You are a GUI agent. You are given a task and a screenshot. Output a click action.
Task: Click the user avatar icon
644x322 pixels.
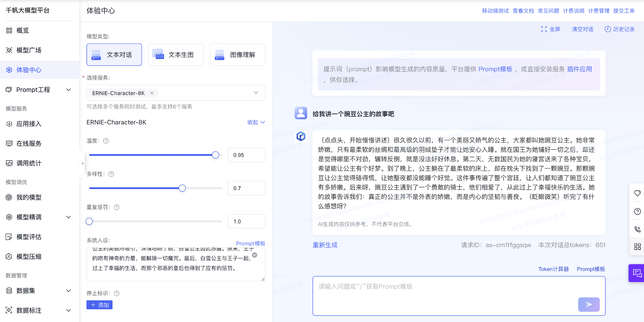[301, 113]
